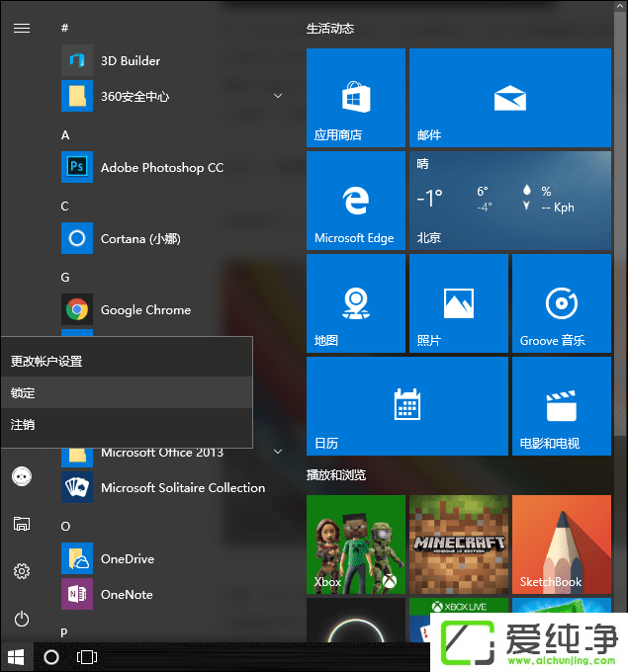Open Task View on taskbar

[87, 657]
